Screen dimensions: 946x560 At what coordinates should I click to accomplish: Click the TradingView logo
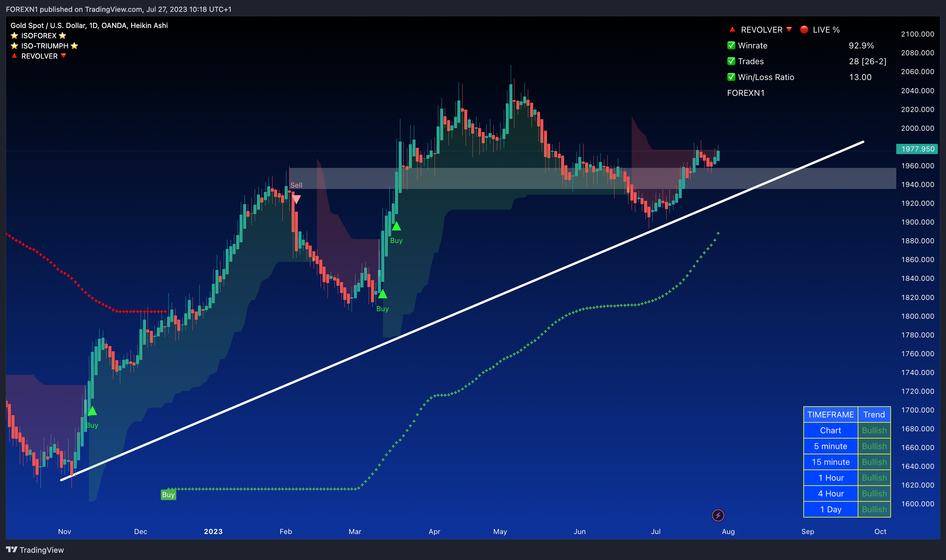click(x=35, y=550)
